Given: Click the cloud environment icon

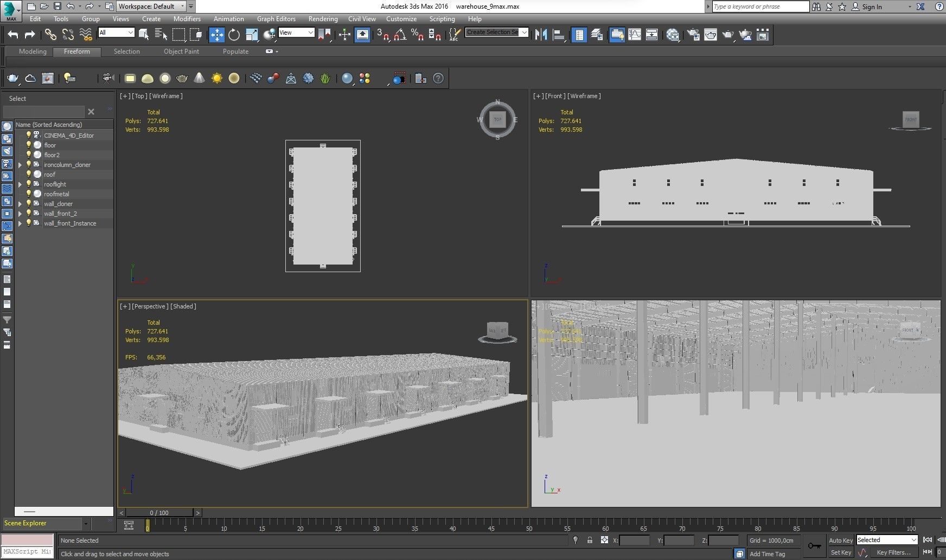Looking at the screenshot, I should coord(30,79).
